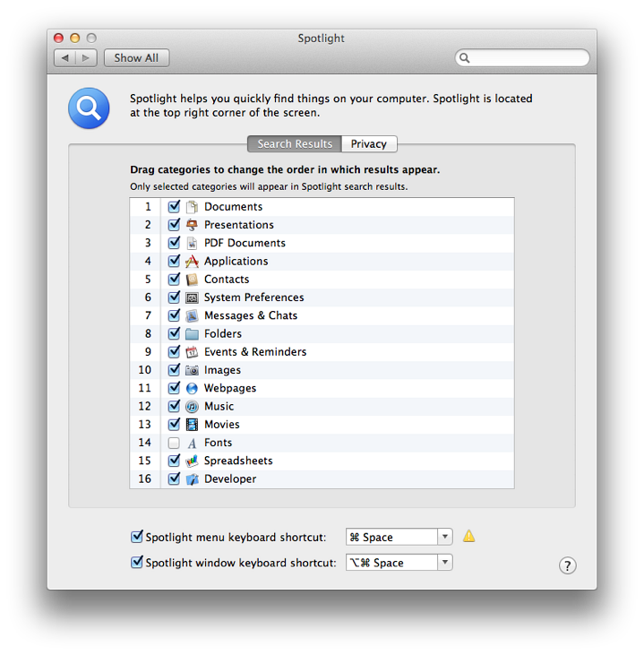The height and width of the screenshot is (655, 644).
Task: Toggle the Contacts checkbox
Action: (174, 279)
